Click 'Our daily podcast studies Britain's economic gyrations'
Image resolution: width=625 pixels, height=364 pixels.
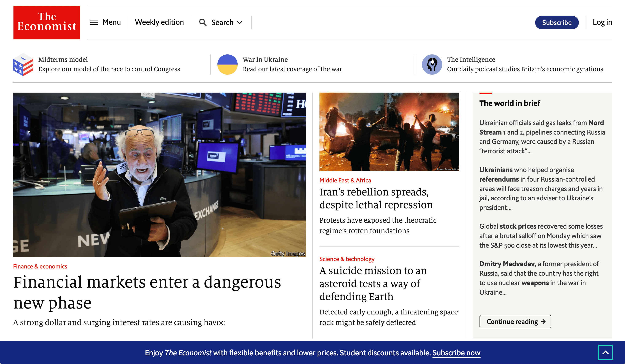525,69
